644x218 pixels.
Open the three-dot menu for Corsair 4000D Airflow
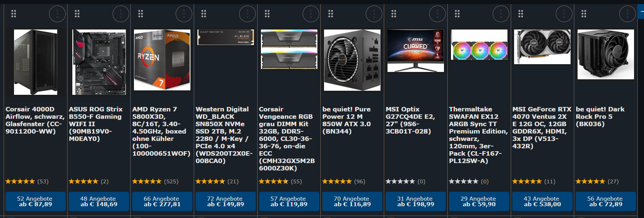click(57, 14)
